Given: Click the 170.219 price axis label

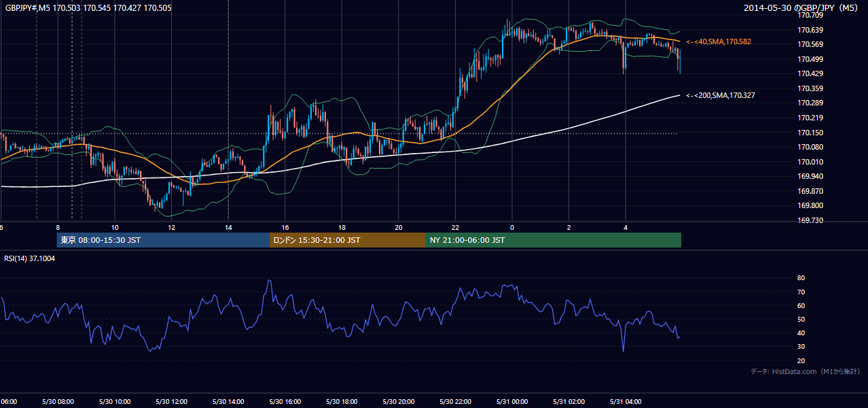Looking at the screenshot, I should click(810, 118).
